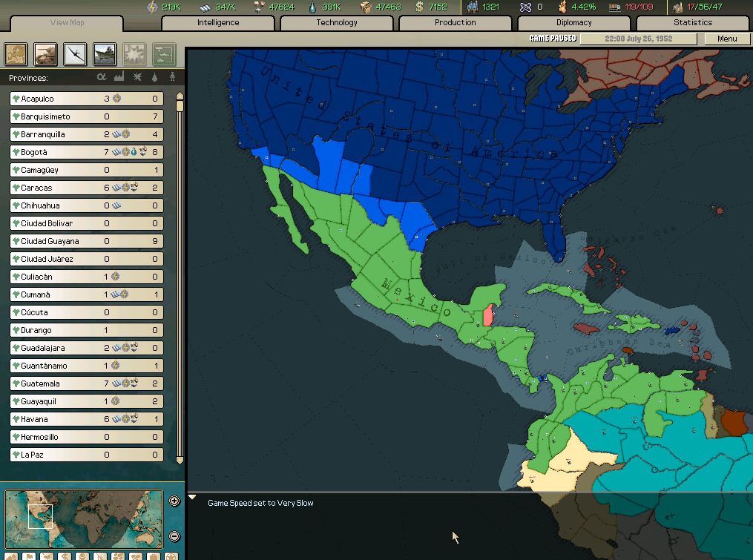753x560 pixels.
Task: Click the province list scrollbar thumb
Action: [180, 105]
